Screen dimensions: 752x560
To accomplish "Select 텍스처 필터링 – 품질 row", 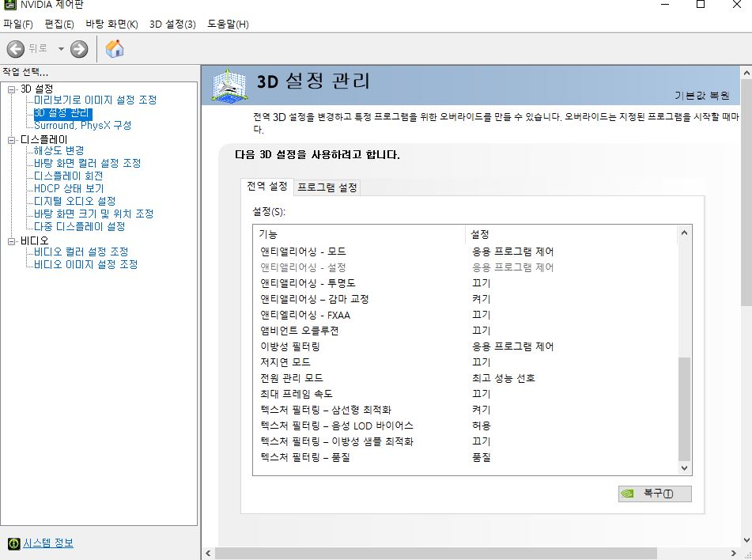I will (x=465, y=457).
